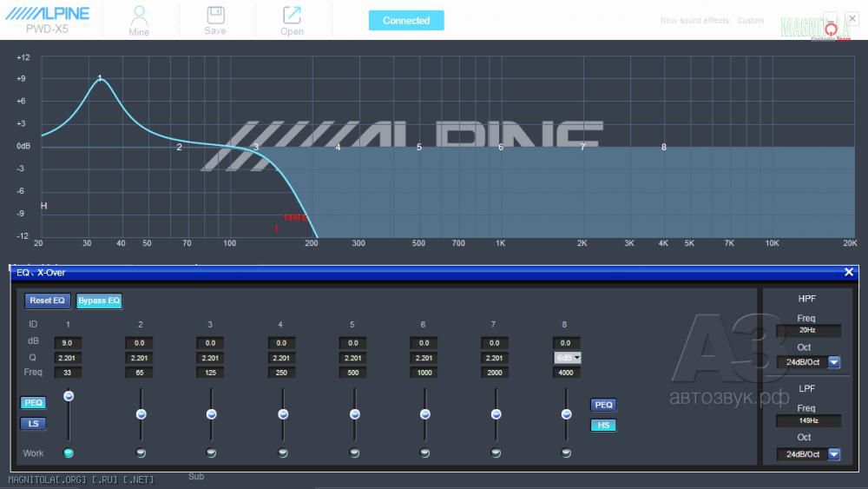This screenshot has width=868, height=489.
Task: Click EQ point 4 on the graph
Action: pos(338,148)
